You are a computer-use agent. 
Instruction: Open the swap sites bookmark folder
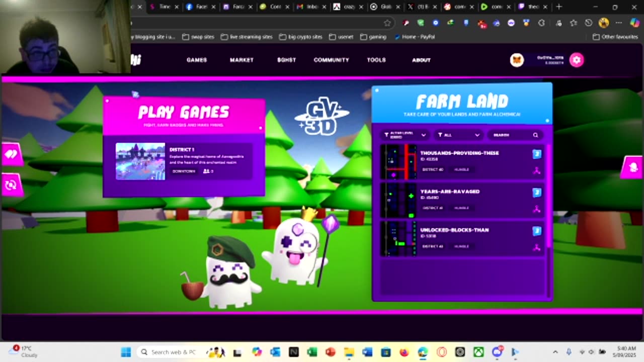pyautogui.click(x=198, y=37)
